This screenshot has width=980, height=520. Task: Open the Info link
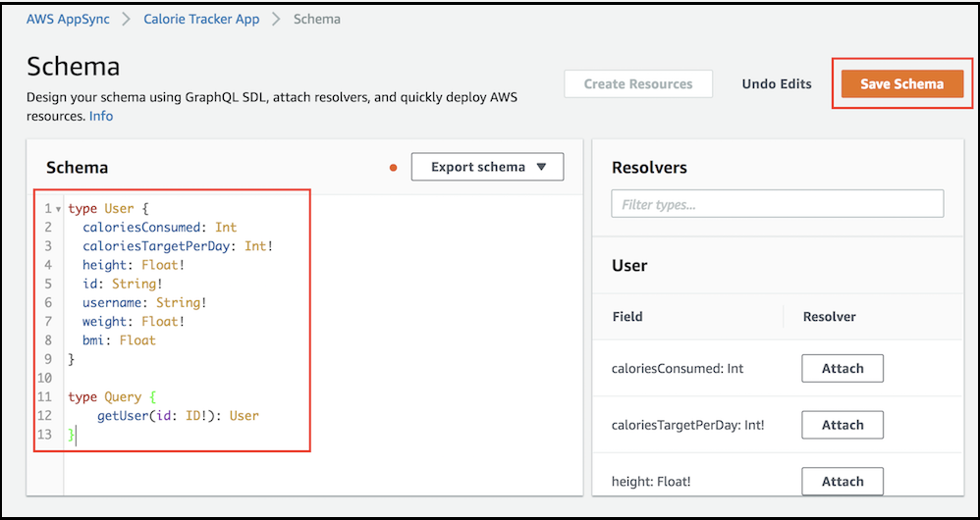click(x=101, y=116)
